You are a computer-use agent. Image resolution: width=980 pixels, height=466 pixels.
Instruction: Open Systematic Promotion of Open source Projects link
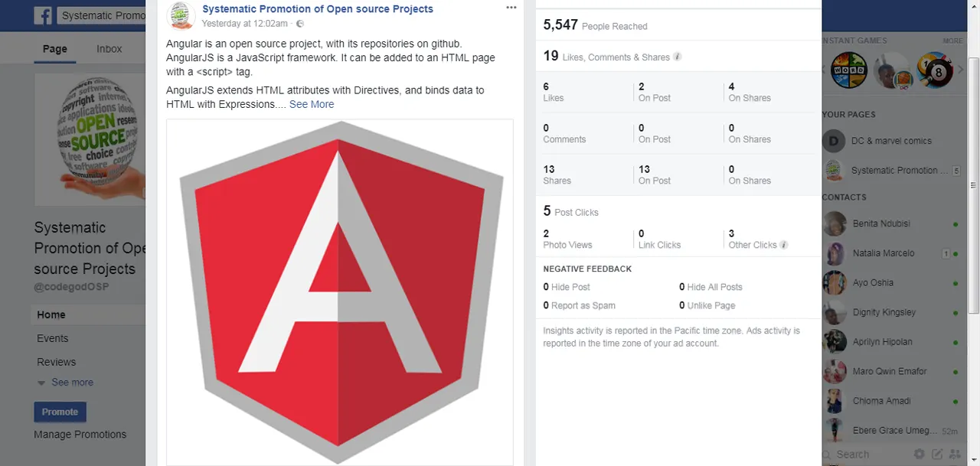pos(318,9)
